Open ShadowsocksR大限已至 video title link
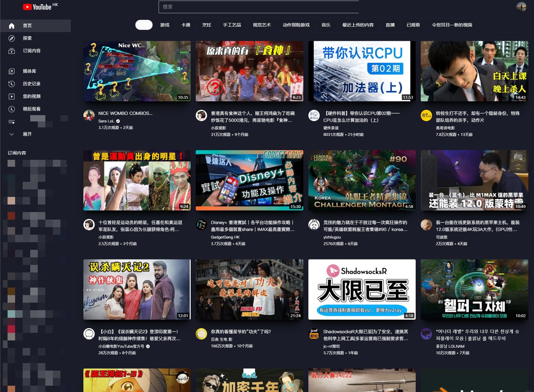 (366, 335)
